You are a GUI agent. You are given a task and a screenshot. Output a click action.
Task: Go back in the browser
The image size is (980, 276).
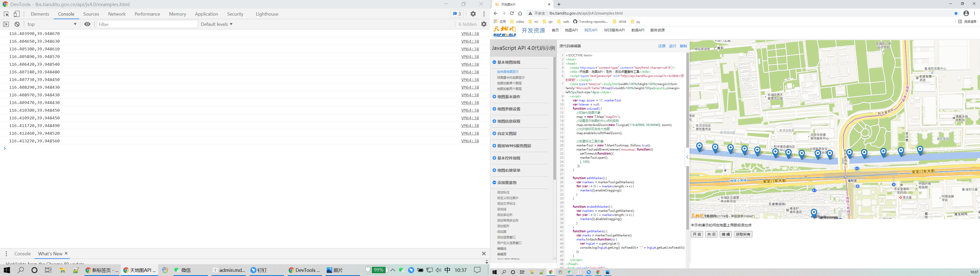point(495,13)
